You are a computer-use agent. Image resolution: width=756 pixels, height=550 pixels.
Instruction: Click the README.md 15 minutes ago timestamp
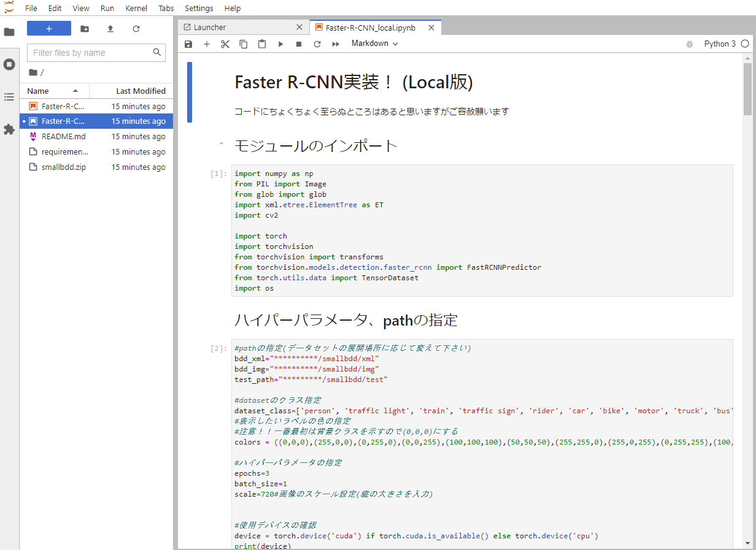click(138, 137)
